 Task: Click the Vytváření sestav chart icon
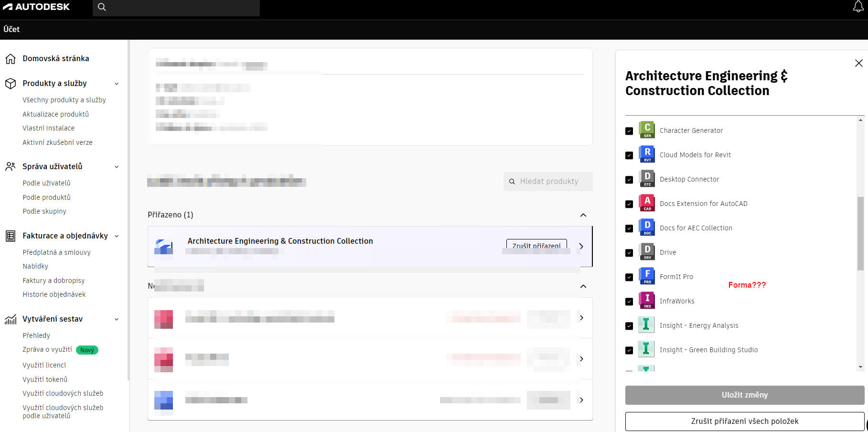pyautogui.click(x=11, y=319)
